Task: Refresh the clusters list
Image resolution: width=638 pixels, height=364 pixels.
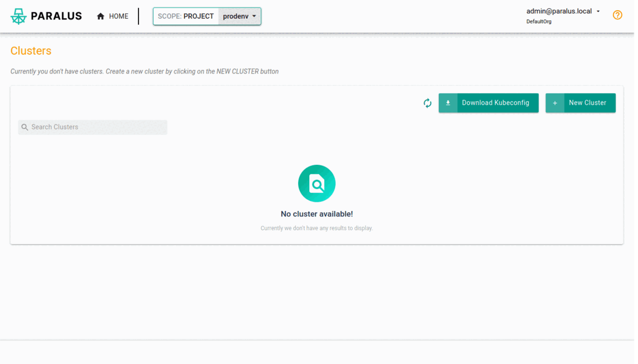Action: coord(427,103)
